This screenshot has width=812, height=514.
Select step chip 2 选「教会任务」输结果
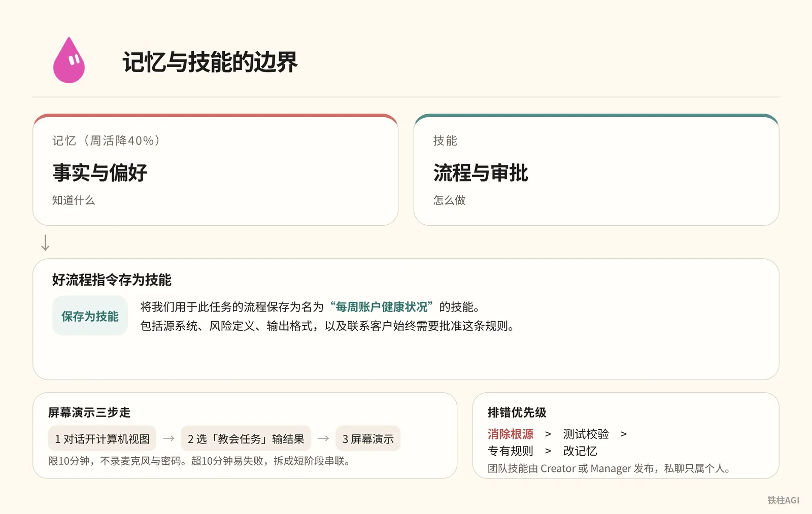tap(246, 438)
